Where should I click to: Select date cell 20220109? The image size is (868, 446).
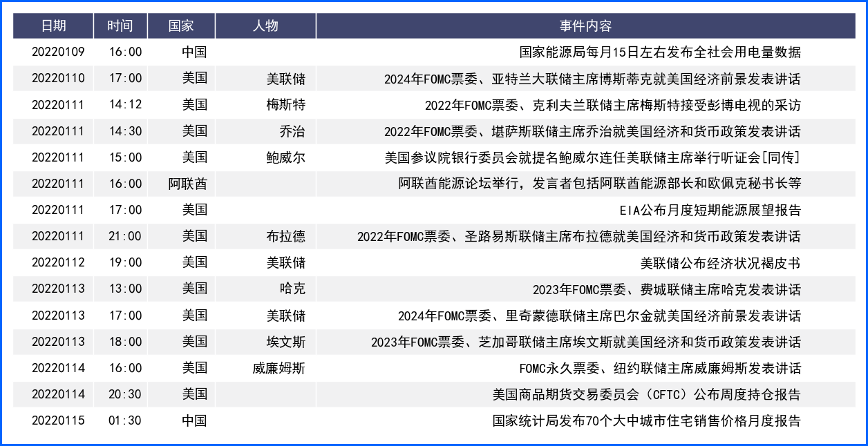(58, 52)
